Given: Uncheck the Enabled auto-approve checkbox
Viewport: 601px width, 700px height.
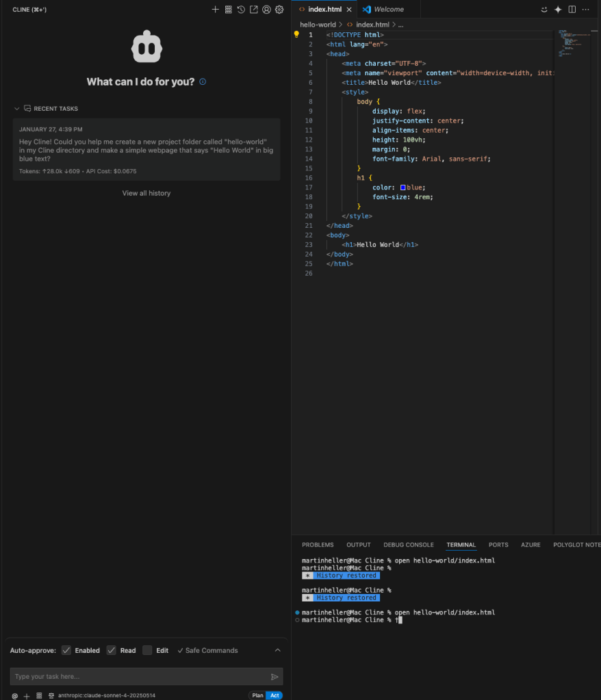Looking at the screenshot, I should (66, 650).
